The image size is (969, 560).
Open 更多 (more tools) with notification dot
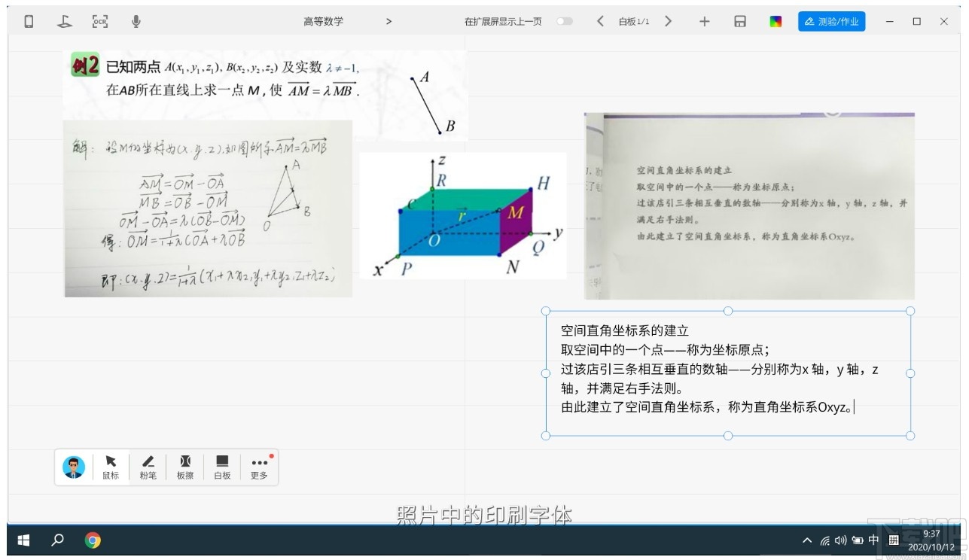[259, 467]
